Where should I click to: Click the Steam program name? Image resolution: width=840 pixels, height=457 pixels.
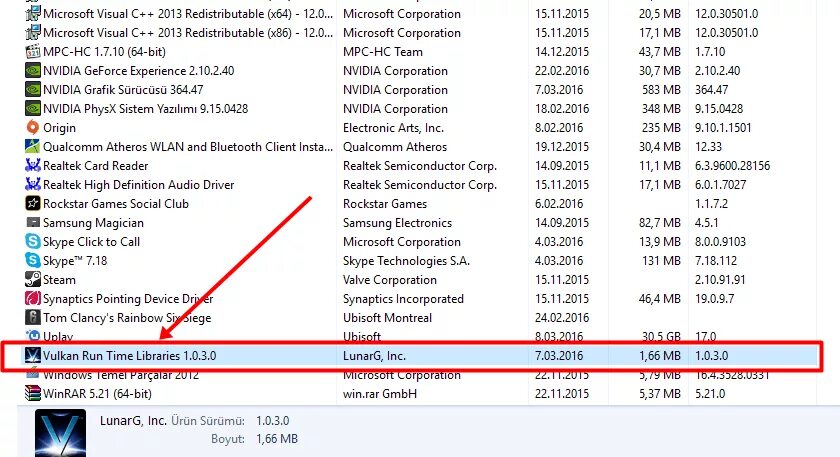tap(59, 280)
